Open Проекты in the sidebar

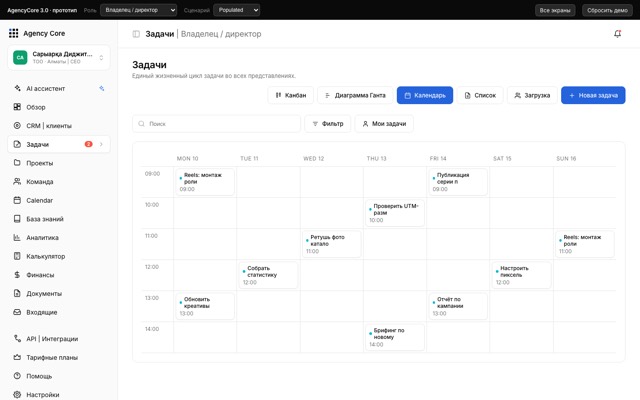pos(59,163)
